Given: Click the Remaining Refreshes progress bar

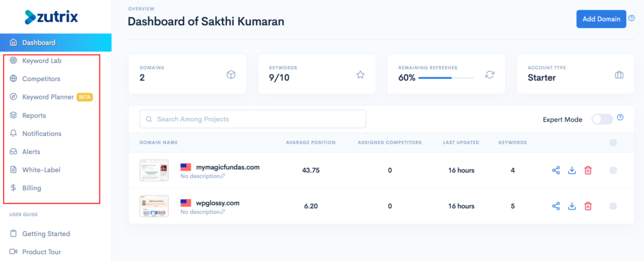Looking at the screenshot, I should tap(446, 78).
